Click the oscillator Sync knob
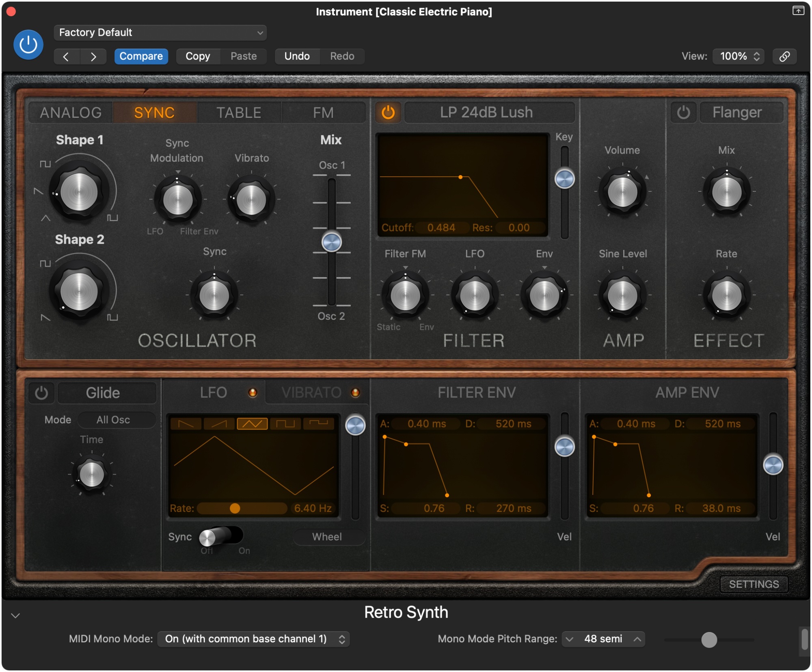The height and width of the screenshot is (672, 812). pyautogui.click(x=214, y=295)
